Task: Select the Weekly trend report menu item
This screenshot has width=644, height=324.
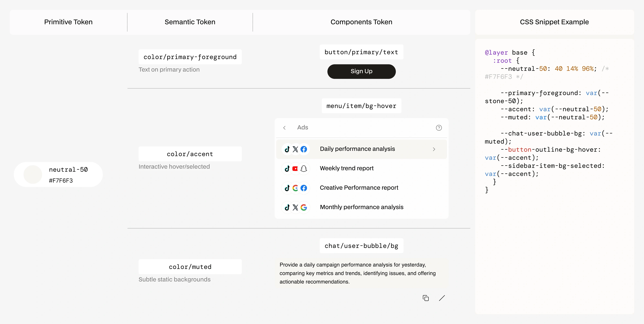Action: click(346, 168)
